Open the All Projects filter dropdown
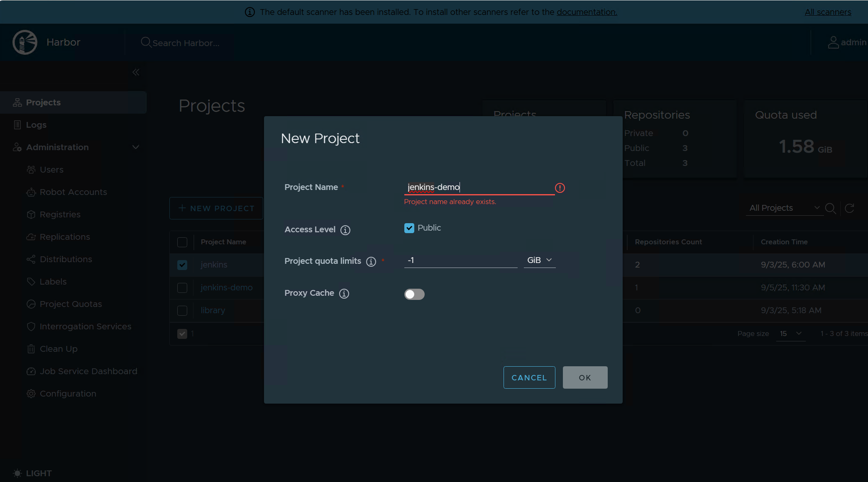The width and height of the screenshot is (868, 482). [x=784, y=208]
